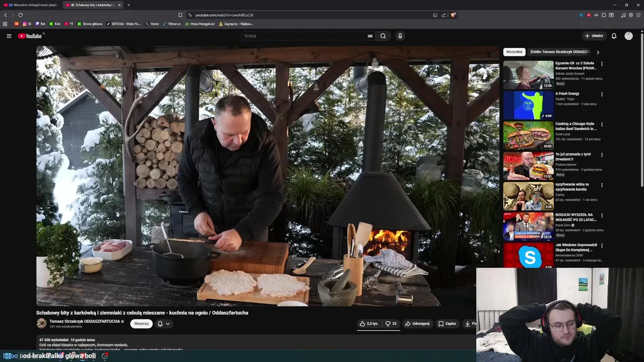644x362 pixels.
Task: Open the X Home bookmark
Action: click(x=152, y=24)
